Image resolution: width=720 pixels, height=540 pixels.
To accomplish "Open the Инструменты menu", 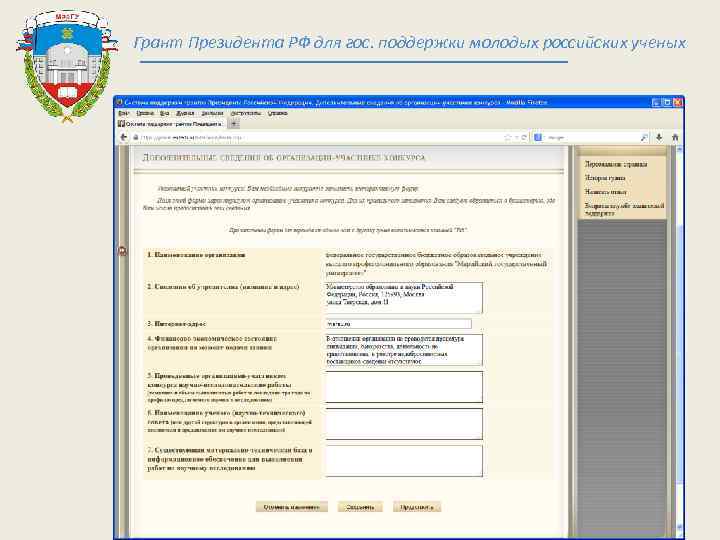I will click(246, 113).
